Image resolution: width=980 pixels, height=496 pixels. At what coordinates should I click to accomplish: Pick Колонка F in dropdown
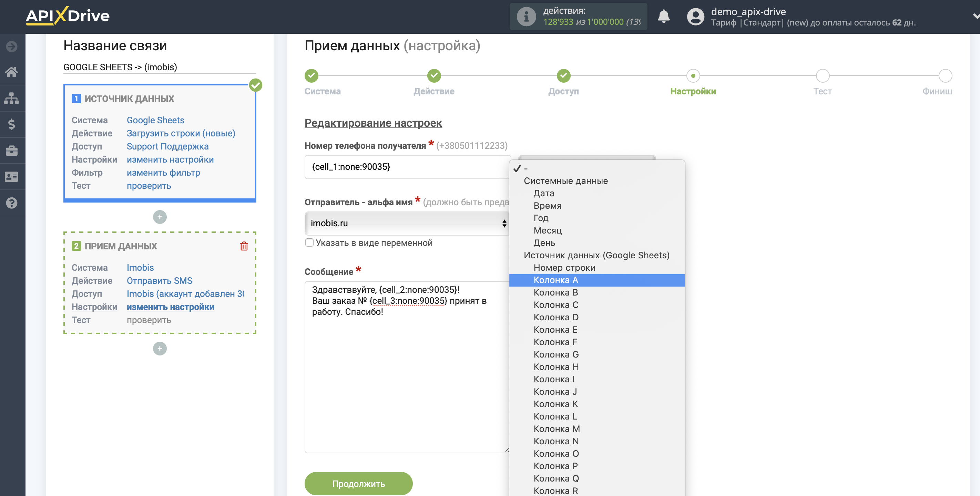(x=597, y=342)
